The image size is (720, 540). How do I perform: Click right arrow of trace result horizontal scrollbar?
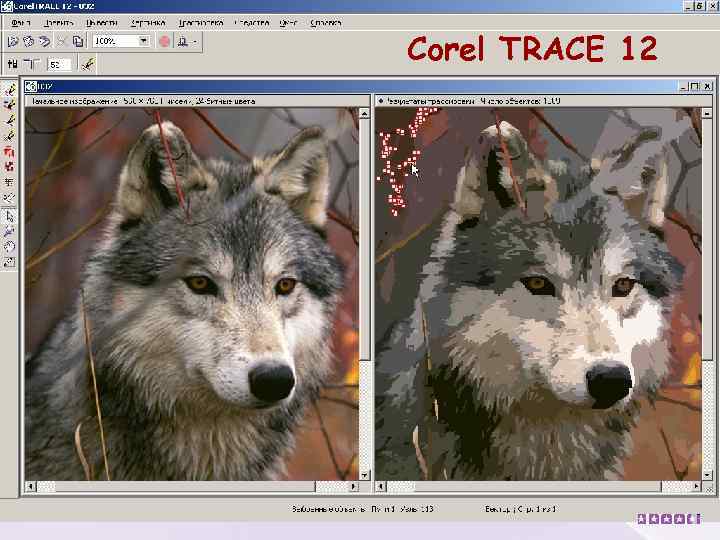click(x=697, y=486)
